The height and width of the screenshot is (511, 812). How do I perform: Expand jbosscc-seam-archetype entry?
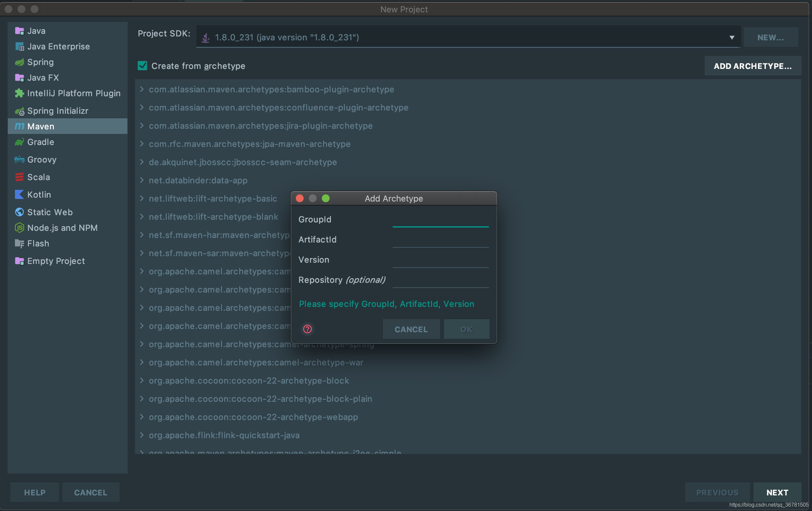tap(142, 162)
